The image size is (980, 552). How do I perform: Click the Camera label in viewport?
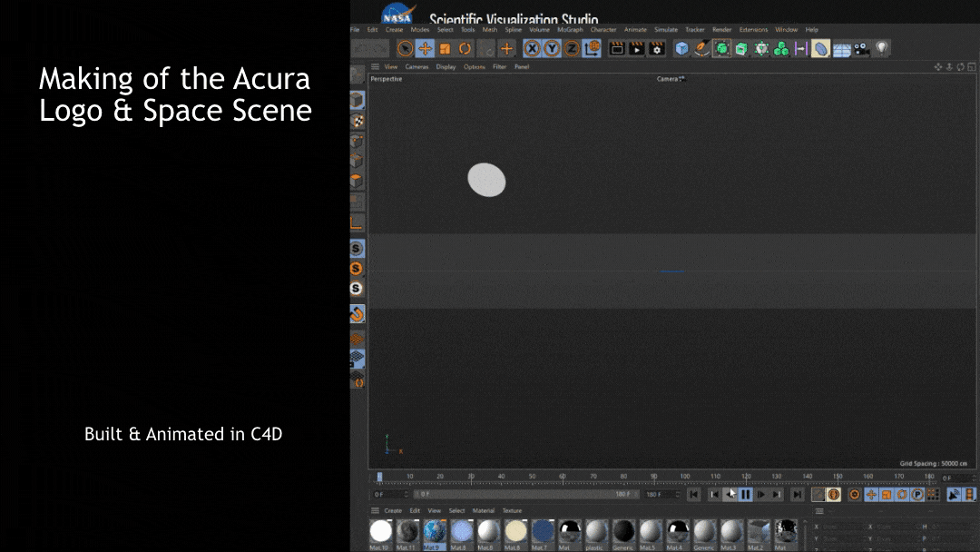[668, 79]
